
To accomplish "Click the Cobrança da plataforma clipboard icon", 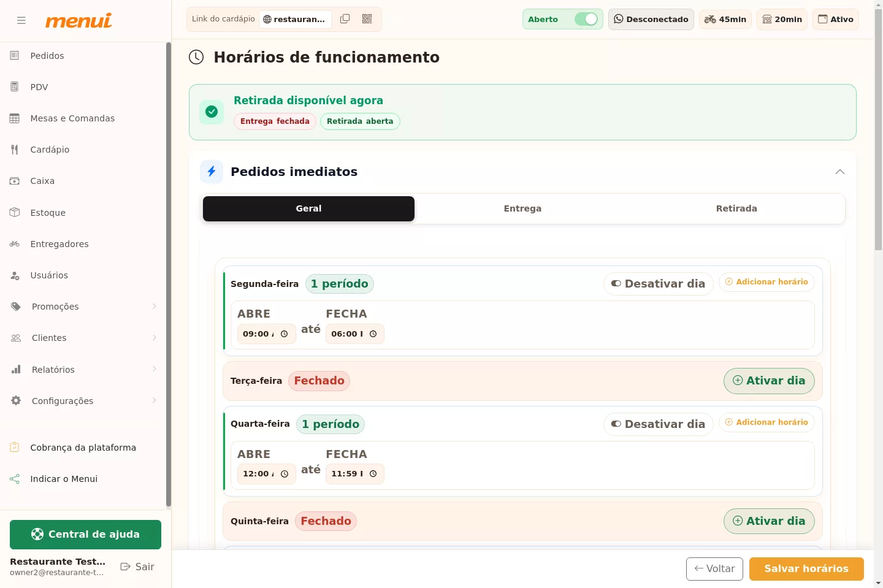I will 15,448.
